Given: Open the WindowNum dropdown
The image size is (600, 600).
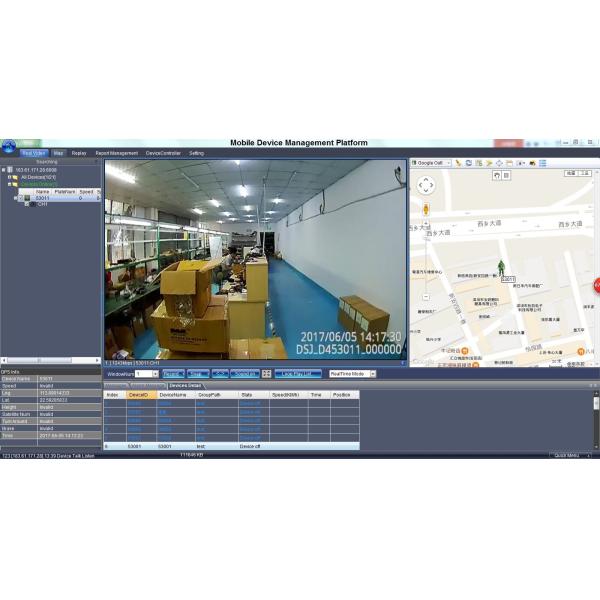Looking at the screenshot, I should [x=155, y=374].
